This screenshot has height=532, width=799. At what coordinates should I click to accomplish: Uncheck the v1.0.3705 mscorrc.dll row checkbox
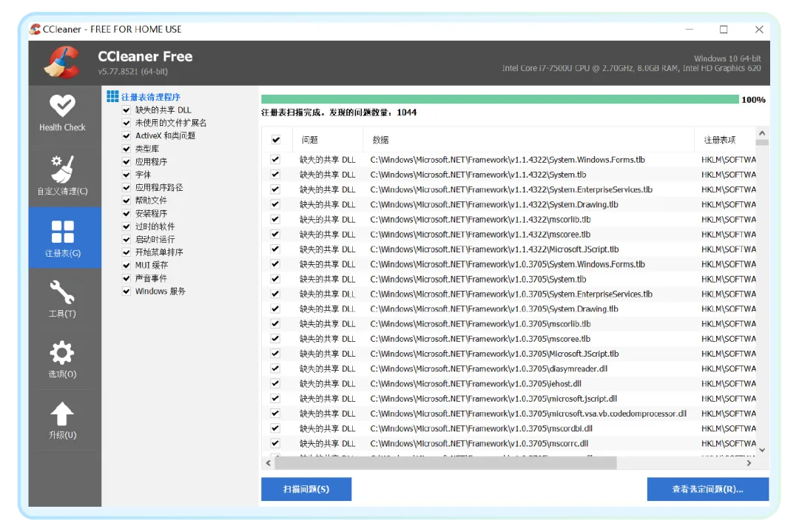pyautogui.click(x=276, y=442)
